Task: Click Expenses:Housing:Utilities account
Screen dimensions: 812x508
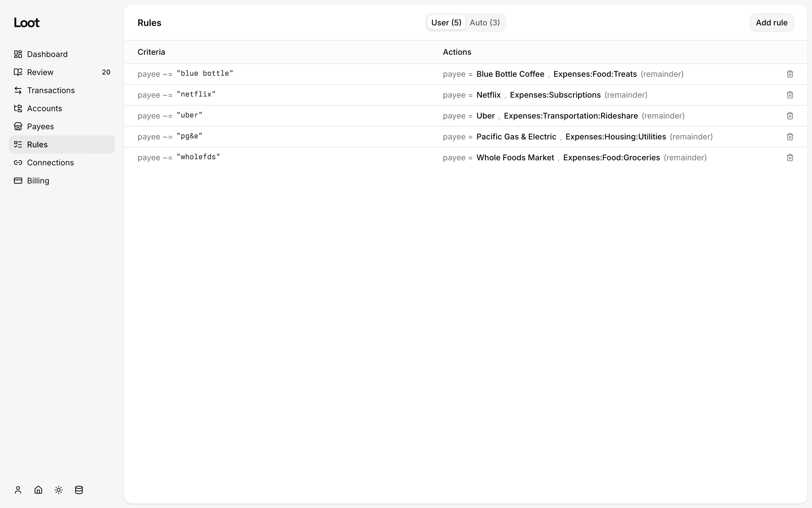Action: click(615, 137)
